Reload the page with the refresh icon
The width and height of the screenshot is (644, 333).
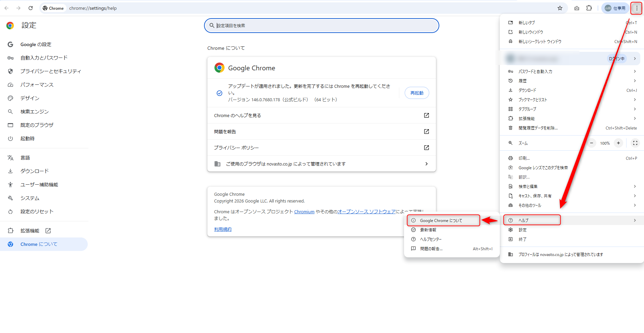tap(31, 8)
